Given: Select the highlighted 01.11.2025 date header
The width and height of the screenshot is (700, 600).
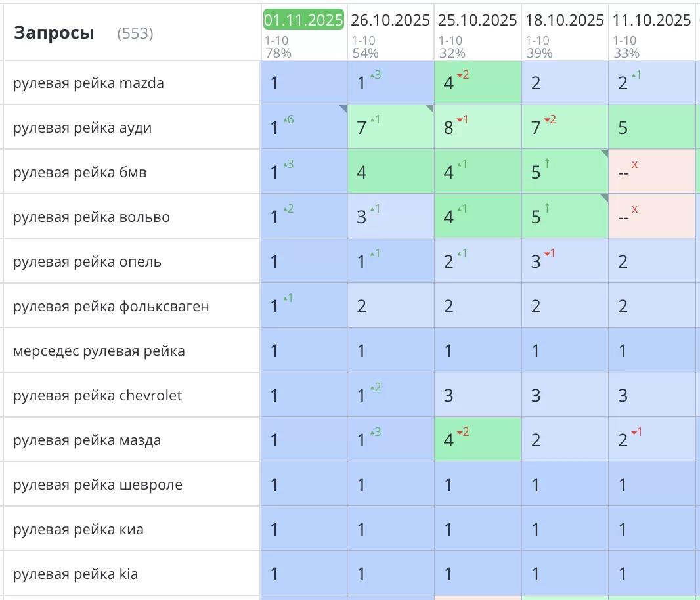Looking at the screenshot, I should [x=303, y=20].
